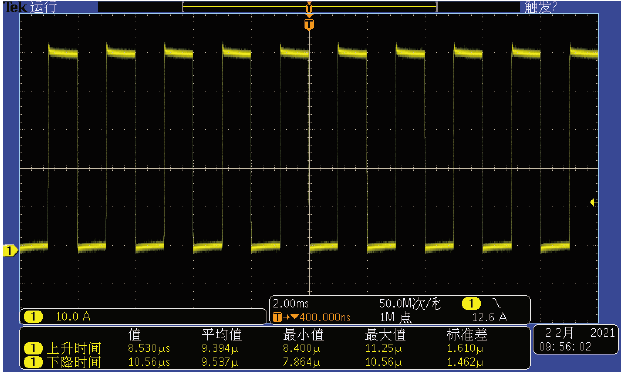Click the 上升时间 measurement label
This screenshot has width=623, height=375.
tap(74, 348)
